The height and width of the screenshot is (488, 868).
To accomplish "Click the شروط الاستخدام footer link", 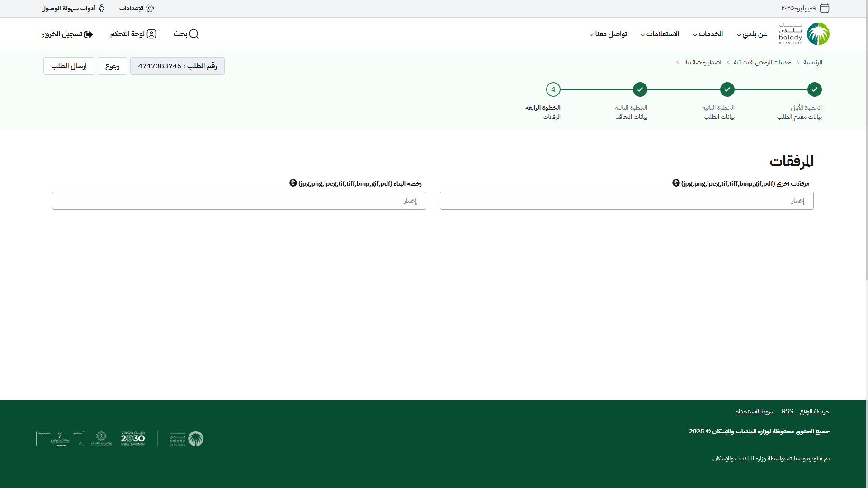I will (755, 411).
